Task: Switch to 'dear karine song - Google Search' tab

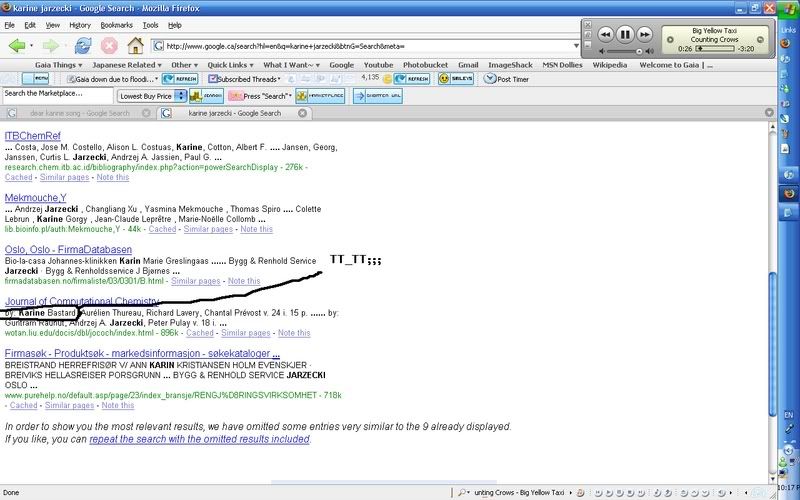Action: pos(80,113)
